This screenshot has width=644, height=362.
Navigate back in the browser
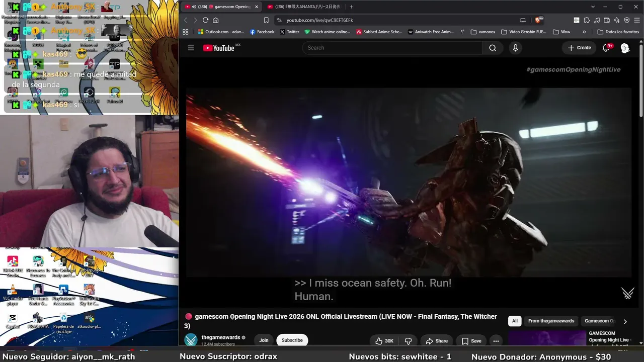pos(186,20)
